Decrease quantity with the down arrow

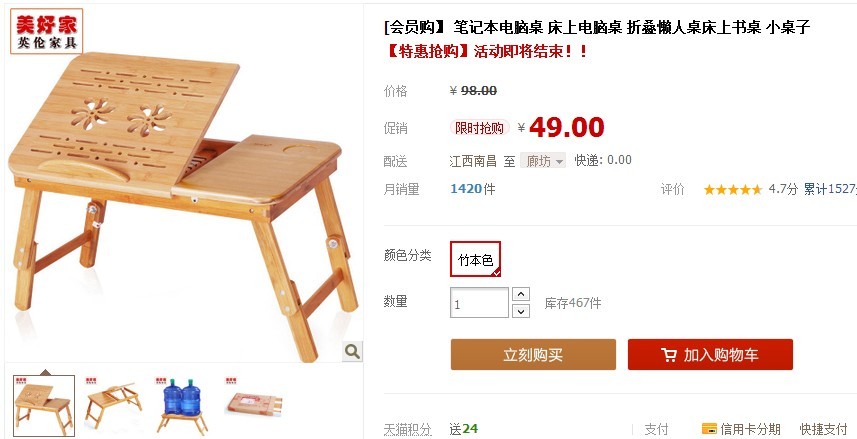[521, 311]
